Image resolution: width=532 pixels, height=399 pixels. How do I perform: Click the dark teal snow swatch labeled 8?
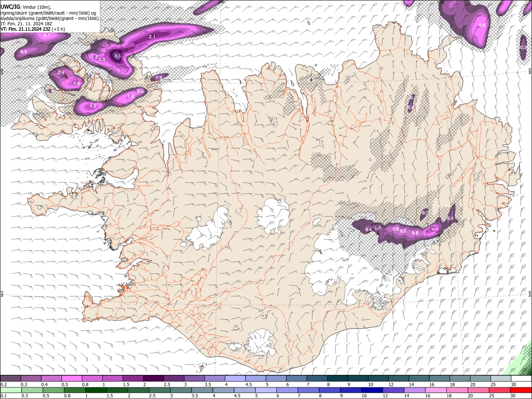(337, 379)
